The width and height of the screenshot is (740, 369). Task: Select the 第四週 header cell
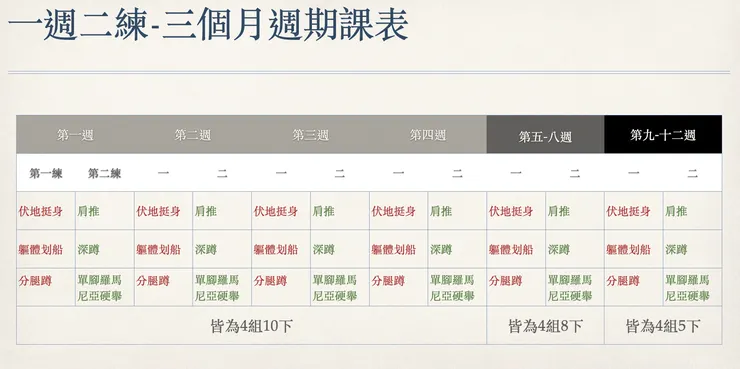coord(428,135)
